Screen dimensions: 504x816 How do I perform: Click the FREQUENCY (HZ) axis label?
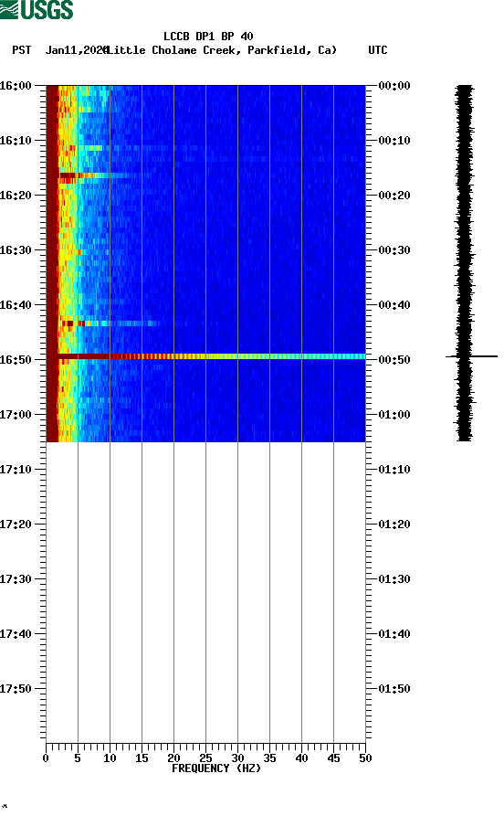tap(216, 768)
